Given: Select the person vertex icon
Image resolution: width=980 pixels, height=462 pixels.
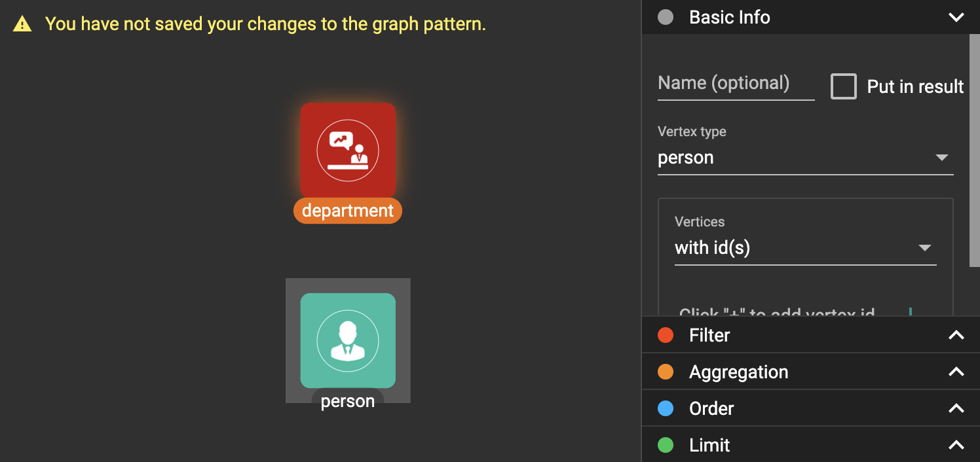Looking at the screenshot, I should click(348, 340).
